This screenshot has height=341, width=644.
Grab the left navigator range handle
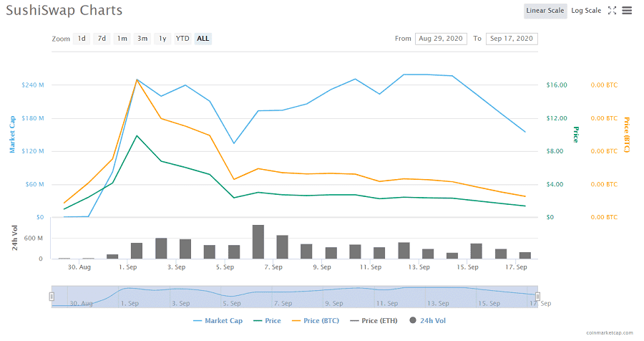[x=52, y=297]
